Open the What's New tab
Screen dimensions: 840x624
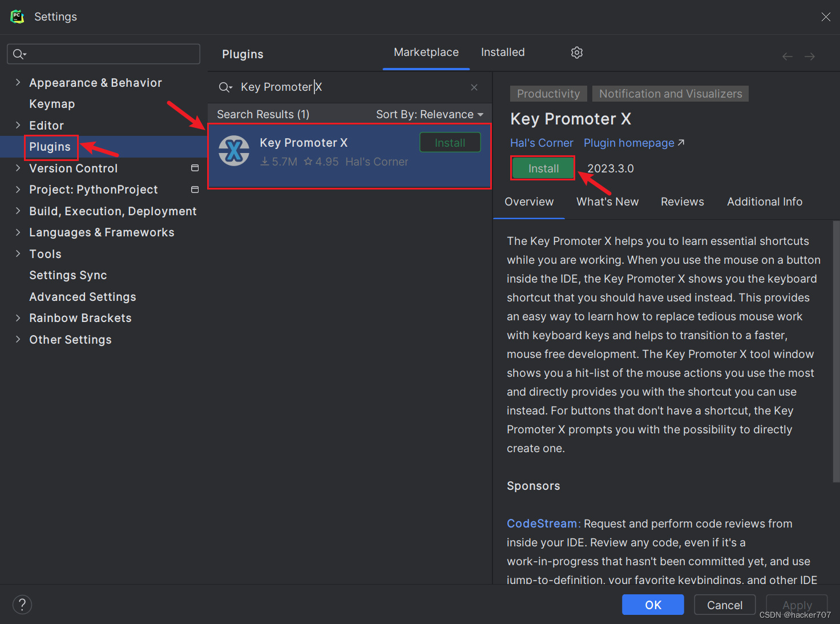[607, 202]
